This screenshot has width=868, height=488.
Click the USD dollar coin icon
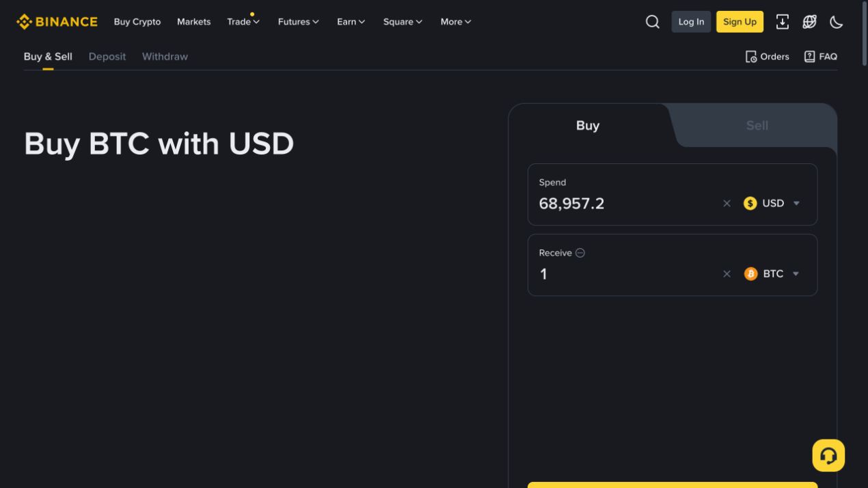pos(750,203)
